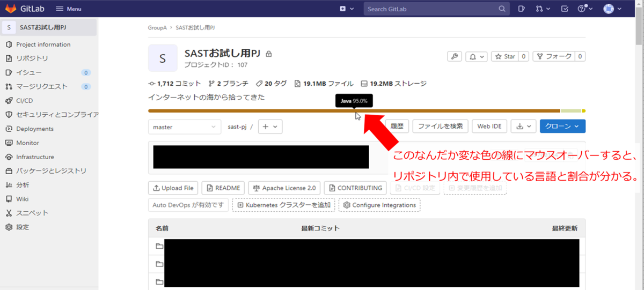This screenshot has width=644, height=290.
Task: Open Web IDE
Action: point(489,127)
